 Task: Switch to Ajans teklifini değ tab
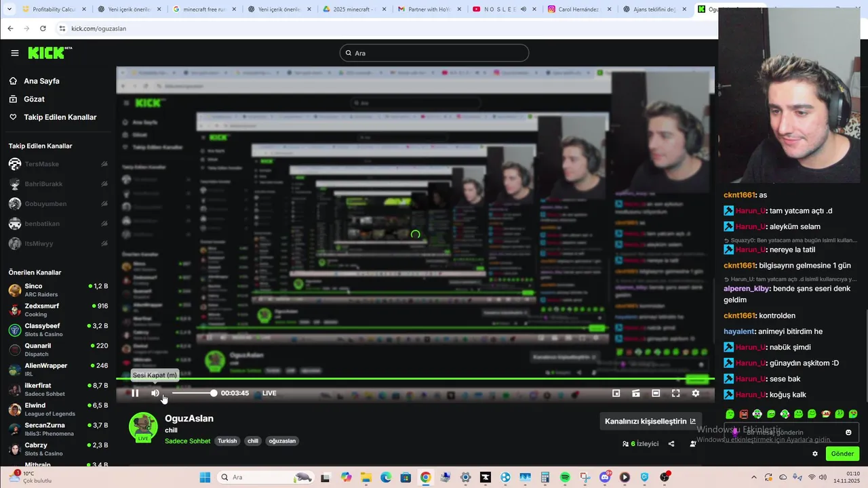[653, 9]
